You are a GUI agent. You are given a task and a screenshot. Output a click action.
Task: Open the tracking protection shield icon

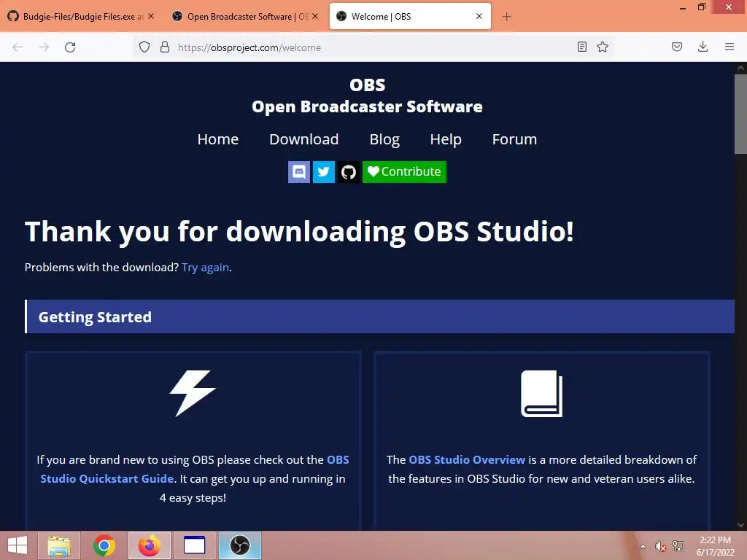coord(144,47)
